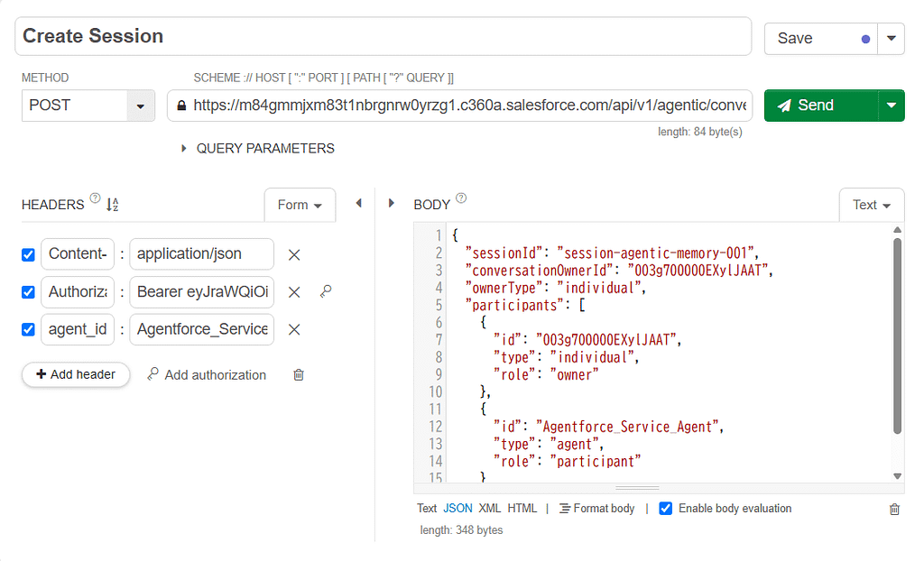The image size is (924, 561).
Task: Collapse body pane with right arrow
Action: 392,203
